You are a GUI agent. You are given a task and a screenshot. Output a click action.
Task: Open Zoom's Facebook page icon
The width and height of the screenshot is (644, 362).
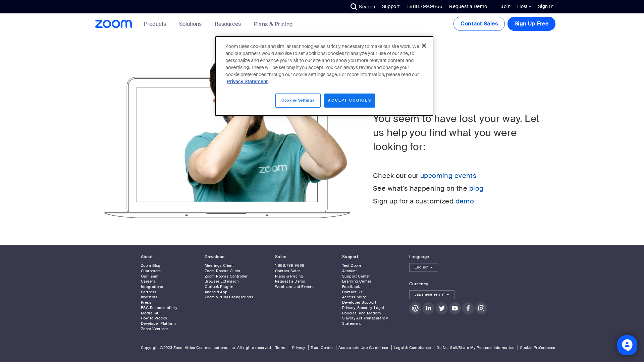pyautogui.click(x=468, y=308)
